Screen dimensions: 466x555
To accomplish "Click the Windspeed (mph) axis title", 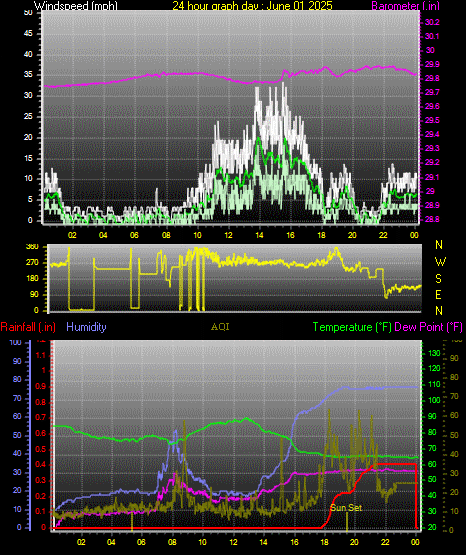I will click(x=75, y=6).
